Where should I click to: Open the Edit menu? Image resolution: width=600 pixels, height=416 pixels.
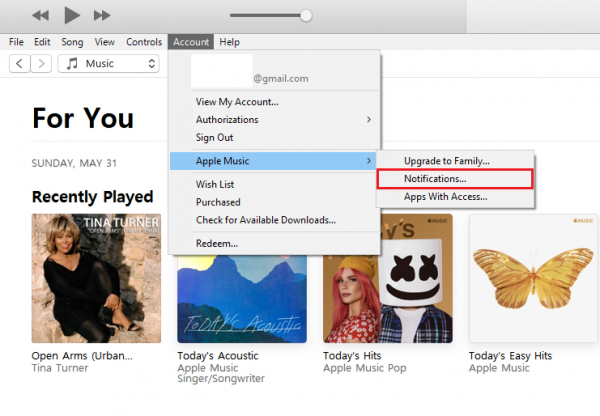(42, 42)
